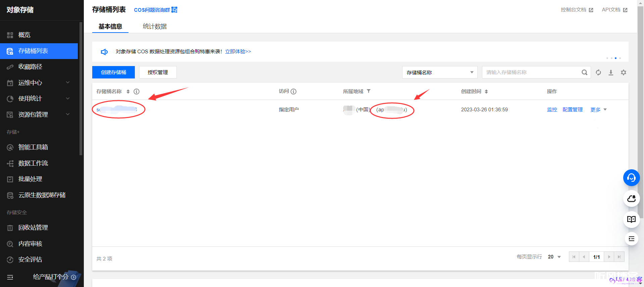Switch to 基本信息 tab
This screenshot has height=287, width=644.
pyautogui.click(x=110, y=26)
